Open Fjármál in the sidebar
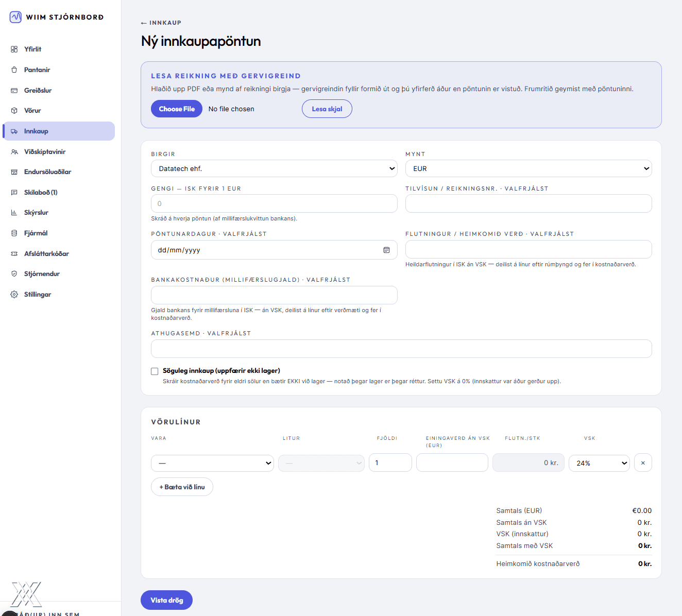This screenshot has width=682, height=616. [59, 233]
